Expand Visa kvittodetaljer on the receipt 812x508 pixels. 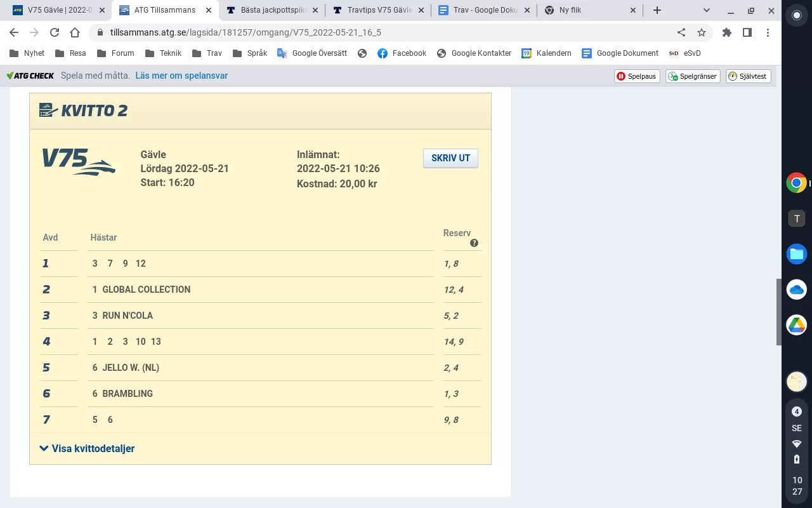[93, 448]
